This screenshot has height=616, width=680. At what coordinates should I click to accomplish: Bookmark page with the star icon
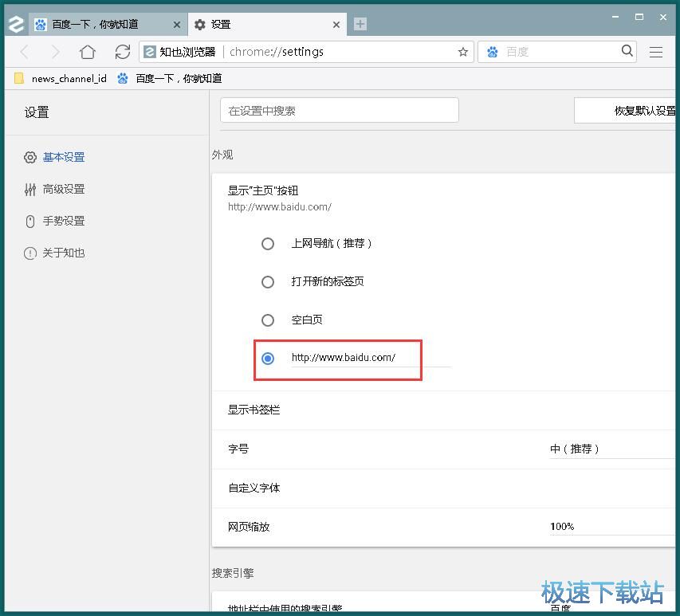click(x=462, y=52)
